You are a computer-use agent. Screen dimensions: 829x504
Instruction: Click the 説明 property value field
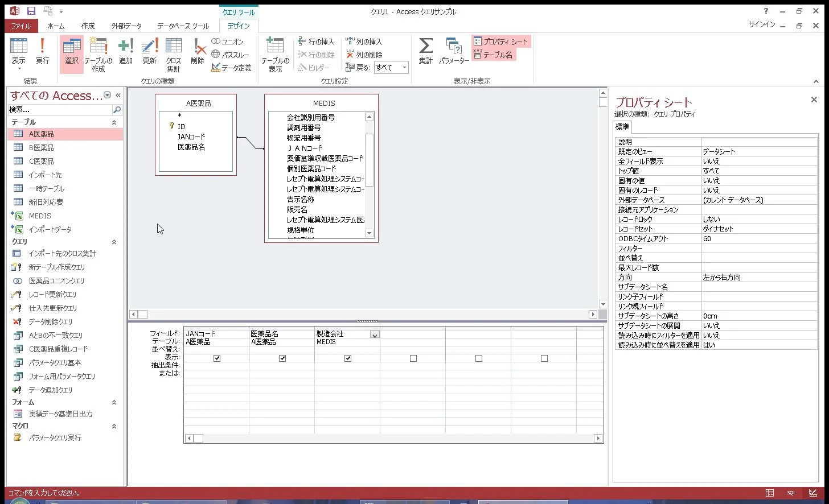tap(760, 142)
